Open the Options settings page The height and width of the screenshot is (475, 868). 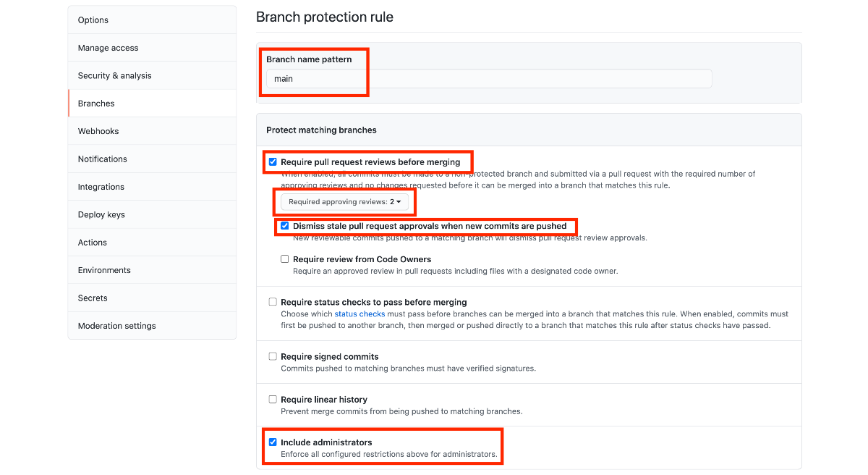coord(152,20)
